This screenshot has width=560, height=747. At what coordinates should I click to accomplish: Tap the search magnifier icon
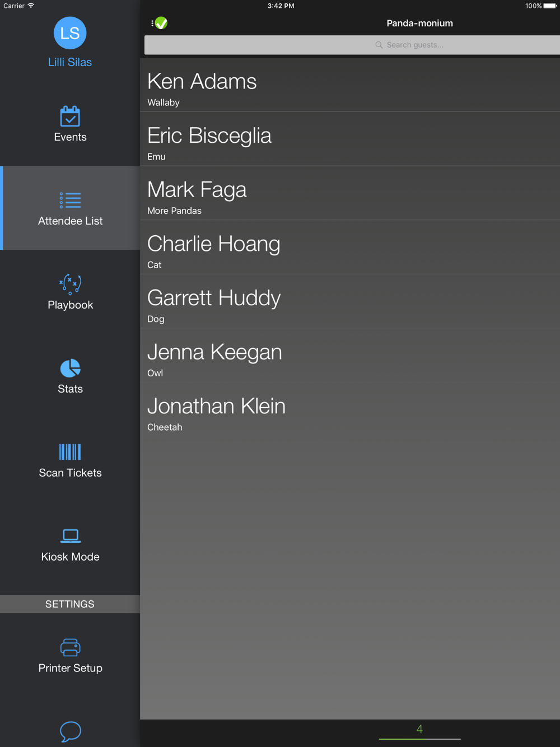coord(379,45)
